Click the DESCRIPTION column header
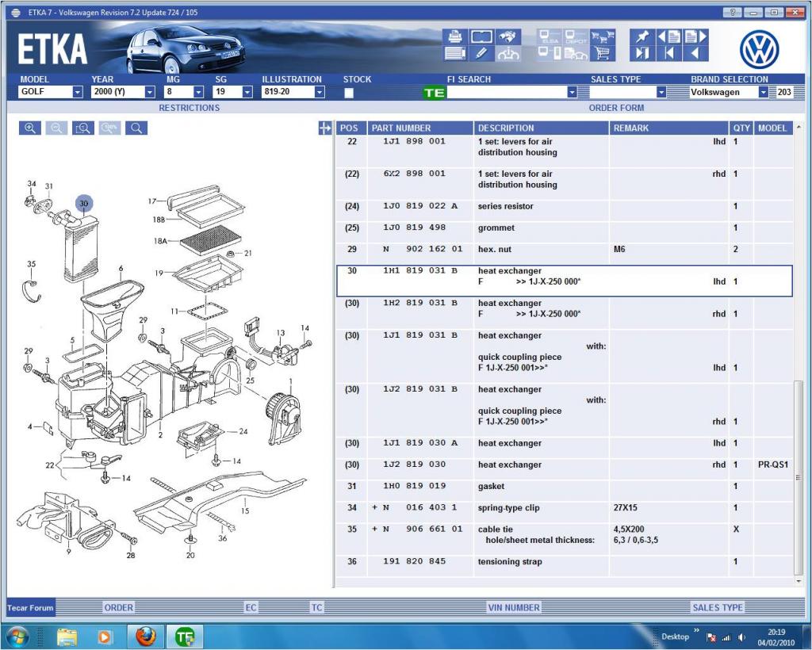Viewport: 812px width, 650px height. (x=541, y=128)
